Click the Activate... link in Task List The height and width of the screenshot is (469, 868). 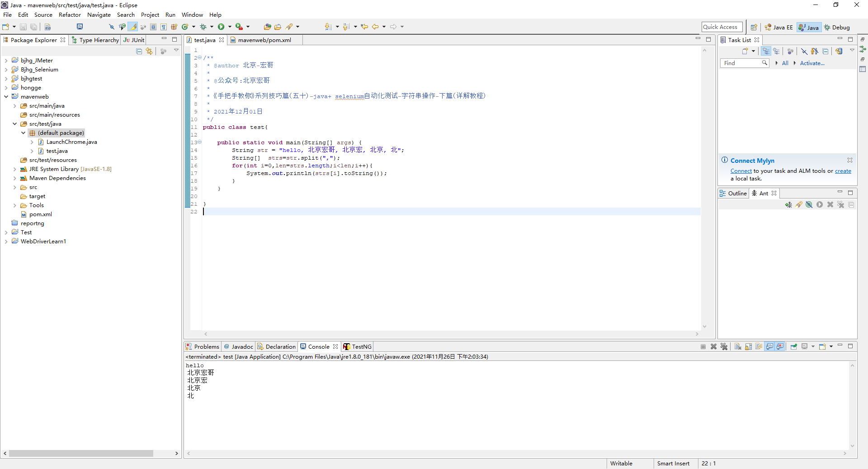[x=812, y=63]
